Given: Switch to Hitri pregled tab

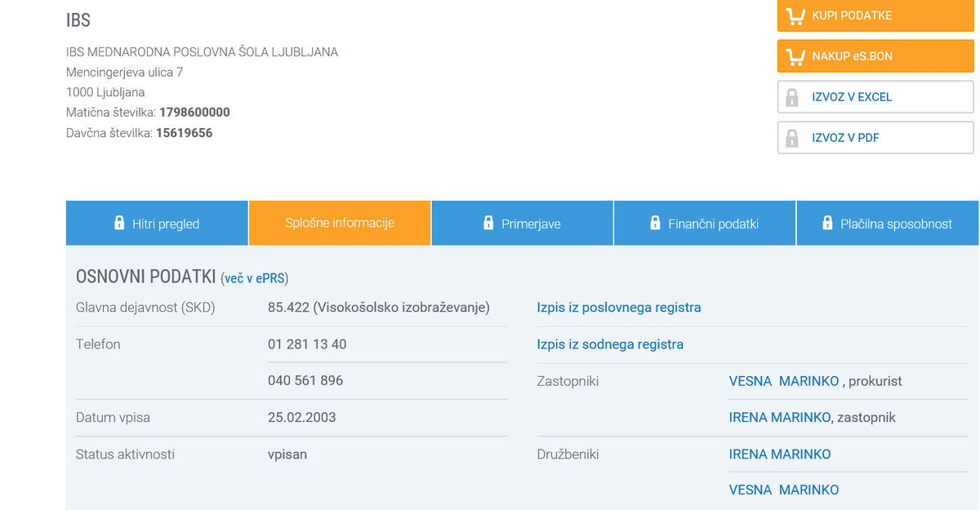Looking at the screenshot, I should (x=157, y=223).
